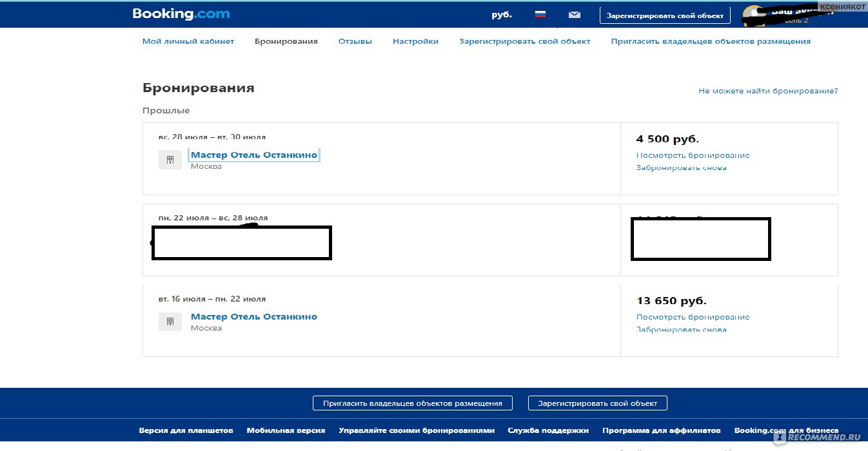Change language via Russian flag icon
Screen dimensions: 868x451
540,14
